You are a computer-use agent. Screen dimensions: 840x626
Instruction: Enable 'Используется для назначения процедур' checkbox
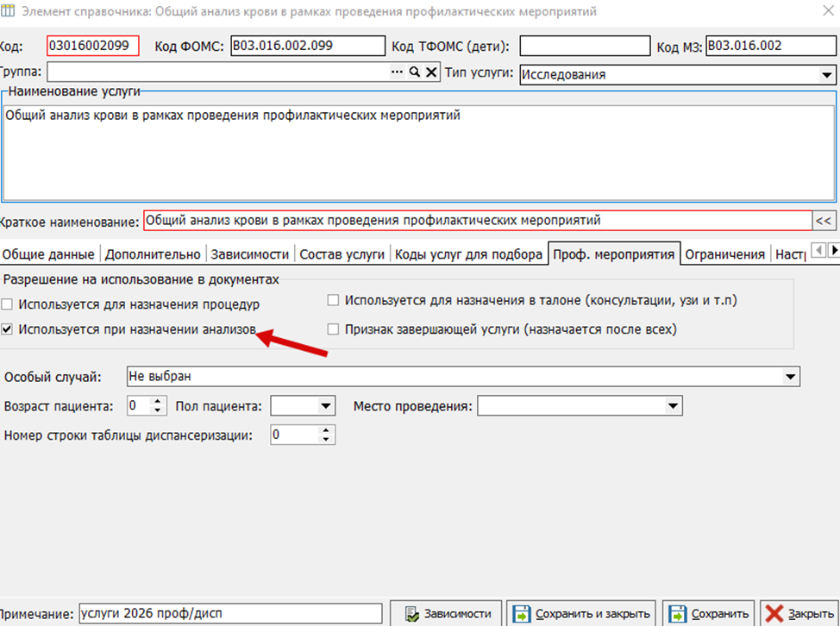point(7,304)
